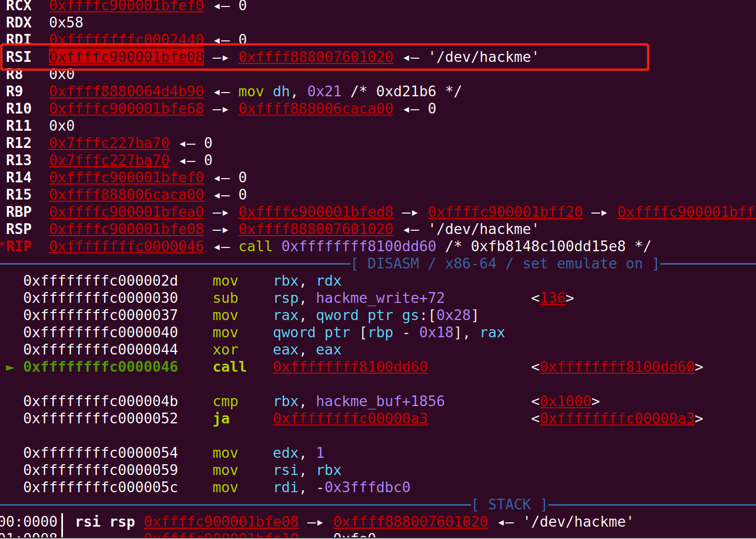
Task: Select 'qword ptr gs:[0x28]' operand
Action: point(398,315)
